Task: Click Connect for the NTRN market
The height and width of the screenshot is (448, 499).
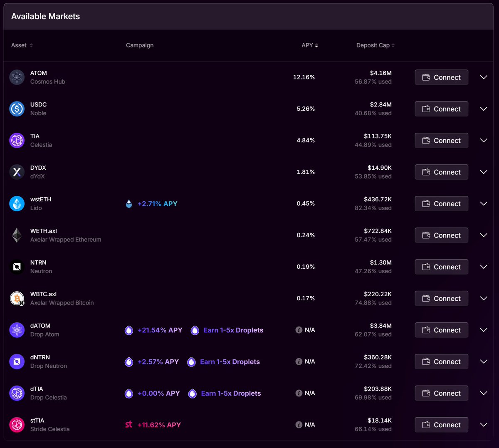Action: 442,267
